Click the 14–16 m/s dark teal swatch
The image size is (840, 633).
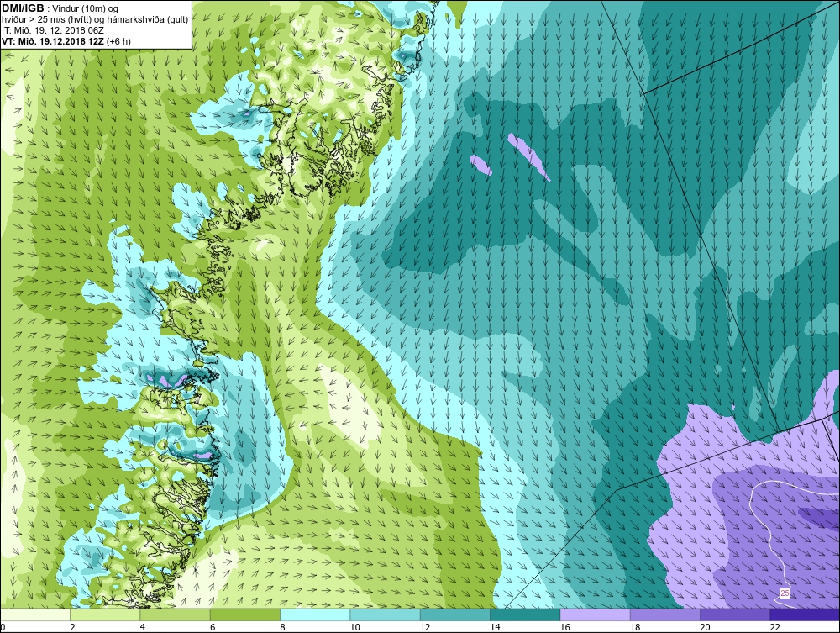pos(524,615)
